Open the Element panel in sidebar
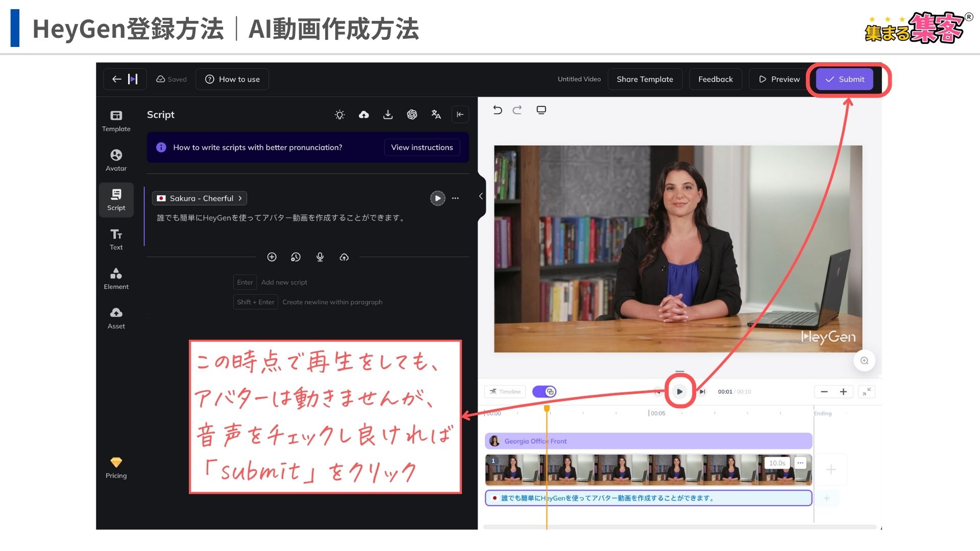The width and height of the screenshot is (980, 551). (x=116, y=279)
